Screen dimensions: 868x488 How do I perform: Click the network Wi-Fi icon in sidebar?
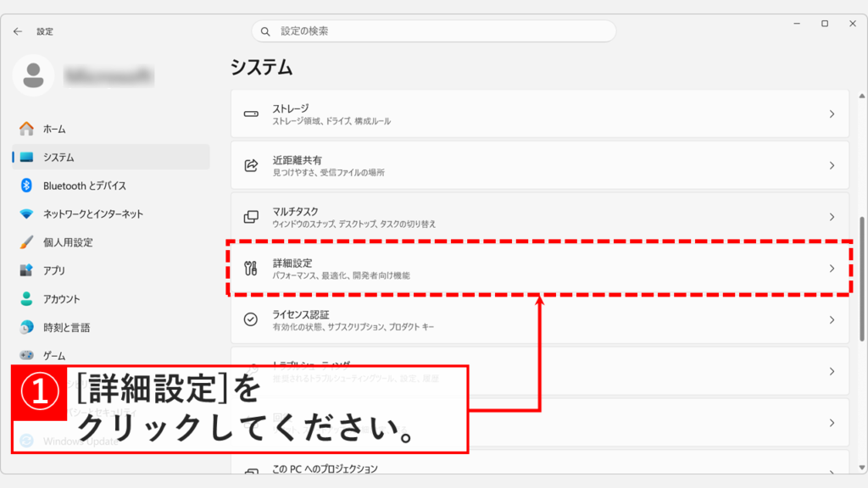click(x=26, y=213)
